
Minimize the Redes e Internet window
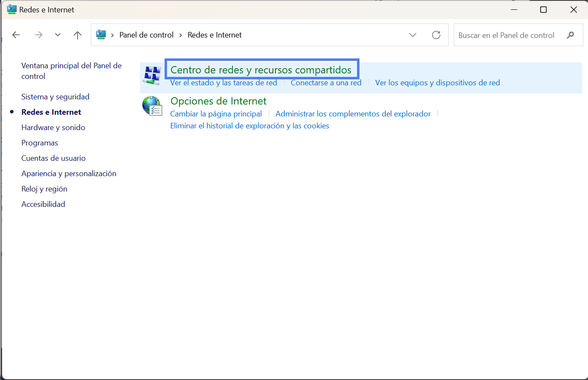(x=514, y=9)
